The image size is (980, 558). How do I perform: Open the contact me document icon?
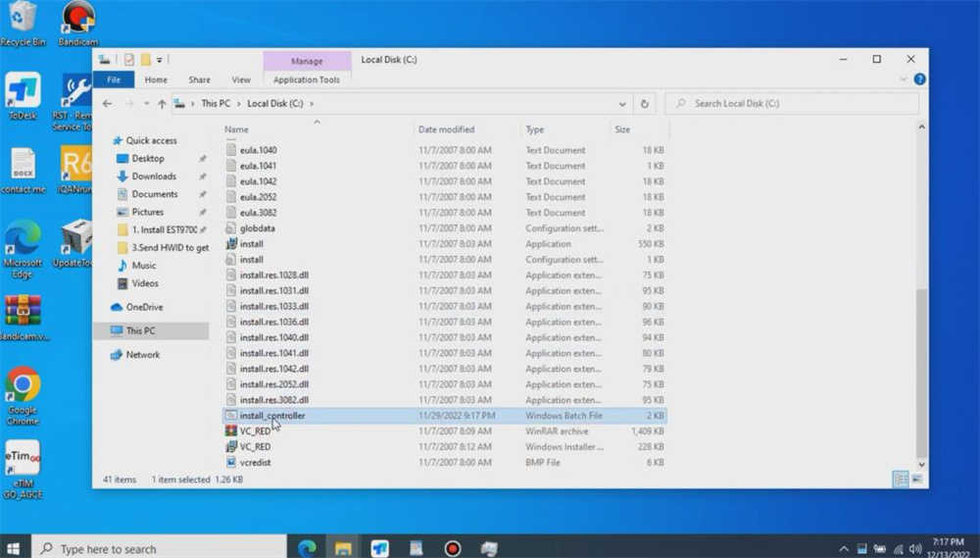coord(24,171)
